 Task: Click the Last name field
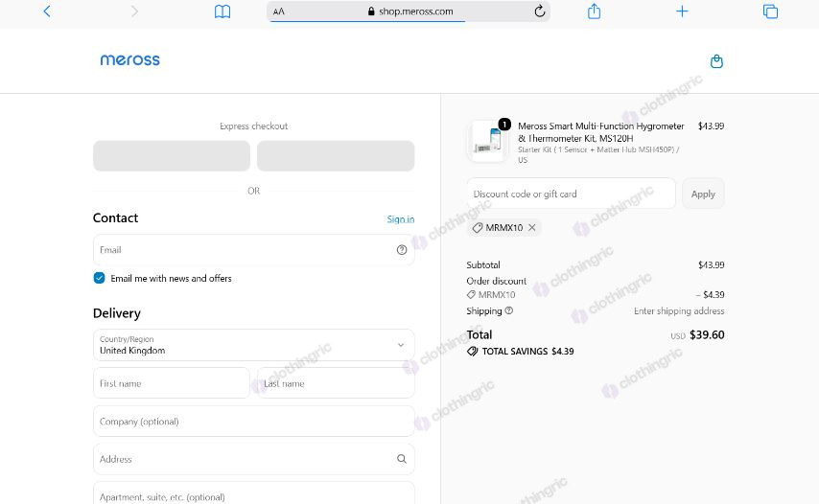point(336,383)
